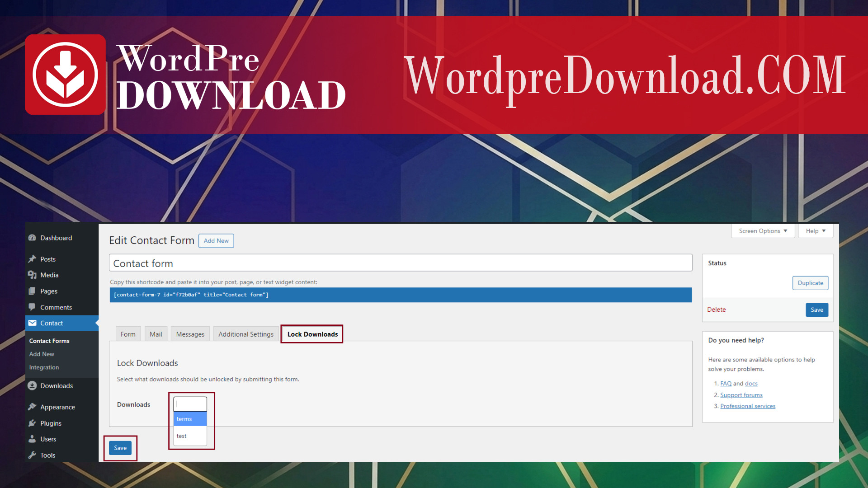868x488 pixels.
Task: Open the Messages tab
Action: coord(190,334)
